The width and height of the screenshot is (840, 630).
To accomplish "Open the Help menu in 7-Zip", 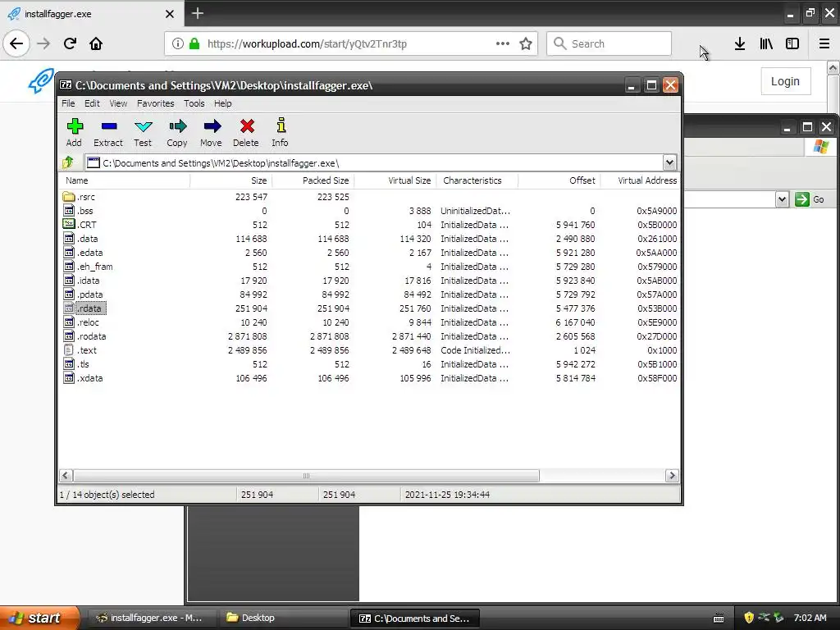I will [x=223, y=103].
